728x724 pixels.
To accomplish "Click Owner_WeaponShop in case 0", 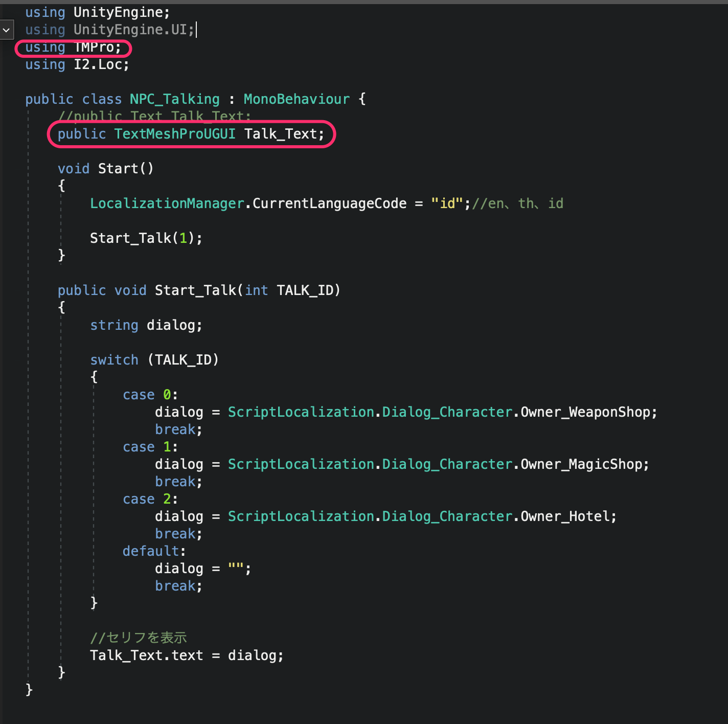I will 588,412.
